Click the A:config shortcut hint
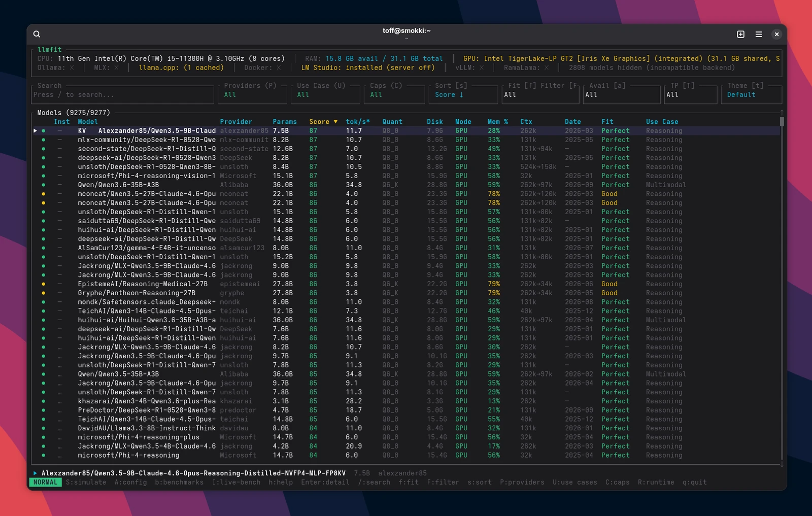 coord(130,483)
